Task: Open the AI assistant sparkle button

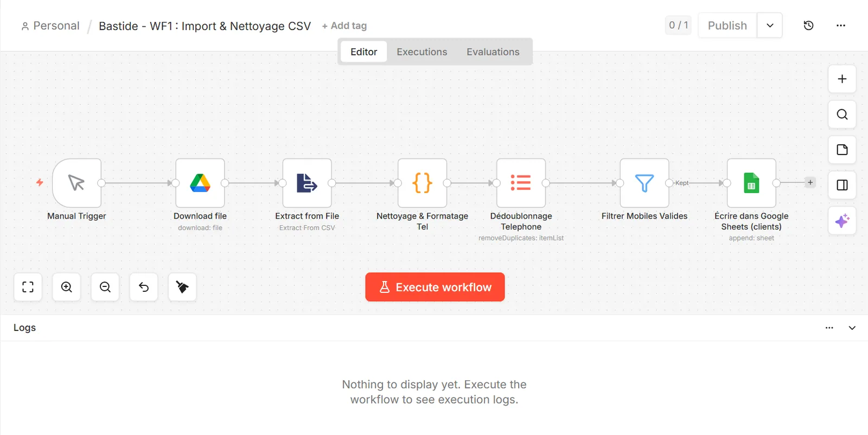Action: tap(842, 221)
